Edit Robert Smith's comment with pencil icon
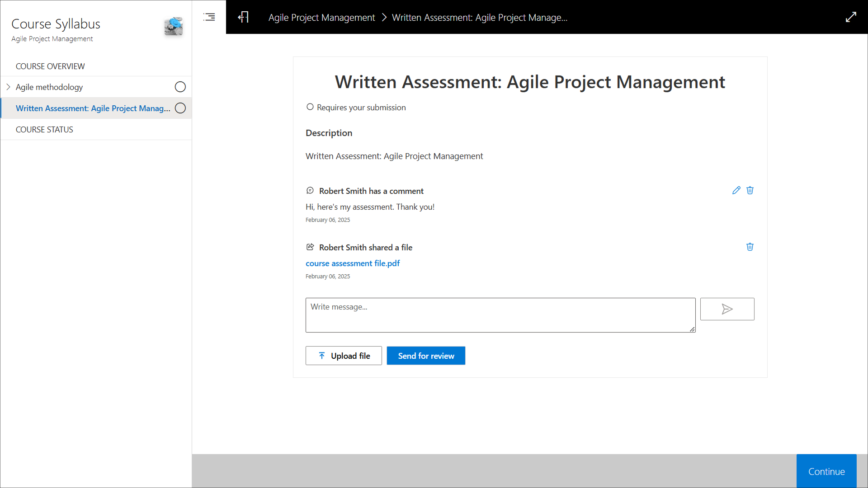 pos(736,190)
